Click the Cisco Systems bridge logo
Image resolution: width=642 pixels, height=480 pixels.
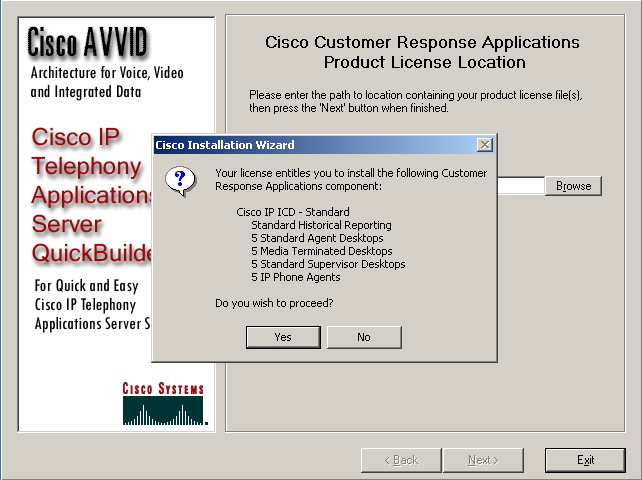click(x=163, y=403)
